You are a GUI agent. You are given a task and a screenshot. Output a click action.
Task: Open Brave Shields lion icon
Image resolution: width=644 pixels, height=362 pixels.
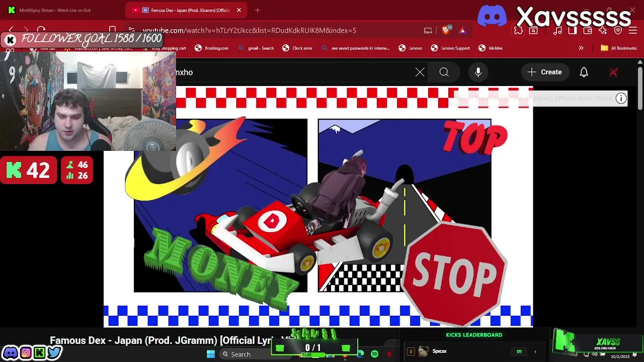pyautogui.click(x=447, y=30)
